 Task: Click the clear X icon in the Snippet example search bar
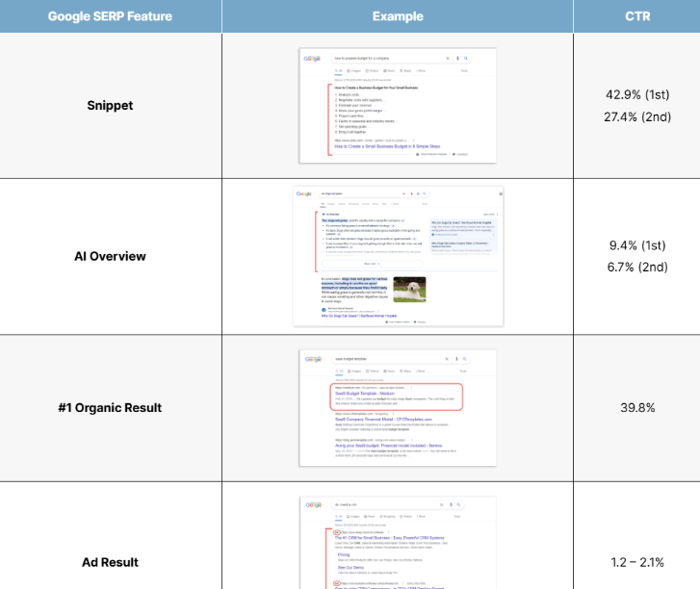(448, 58)
